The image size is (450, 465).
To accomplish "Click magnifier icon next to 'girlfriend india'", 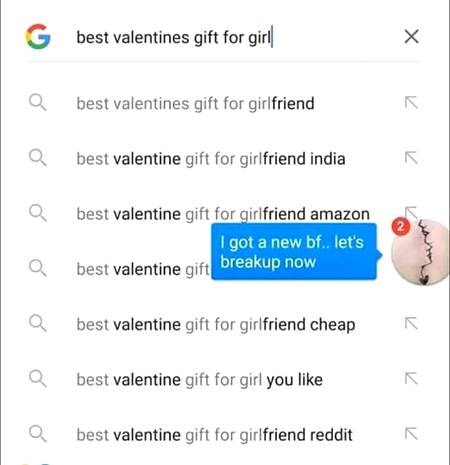I will pyautogui.click(x=37, y=158).
